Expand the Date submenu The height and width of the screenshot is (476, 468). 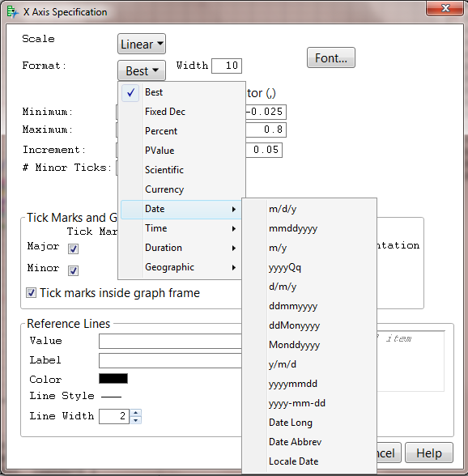coord(181,209)
